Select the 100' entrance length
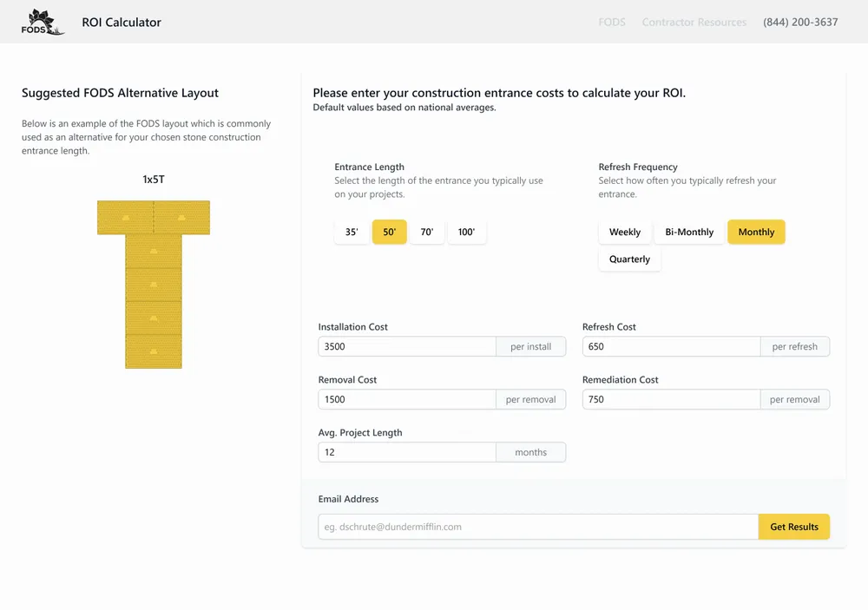This screenshot has width=868, height=610. (x=466, y=232)
